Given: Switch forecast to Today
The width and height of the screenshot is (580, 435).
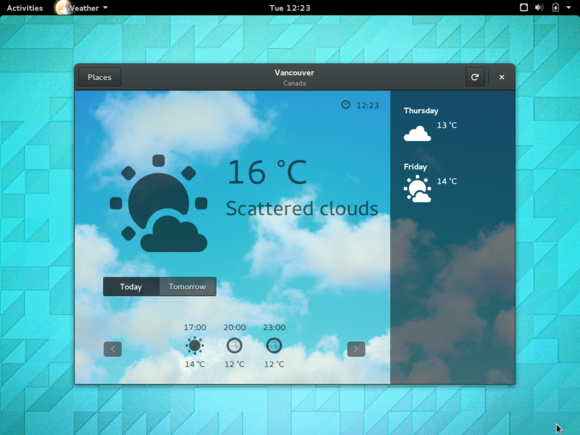Looking at the screenshot, I should pyautogui.click(x=131, y=287).
